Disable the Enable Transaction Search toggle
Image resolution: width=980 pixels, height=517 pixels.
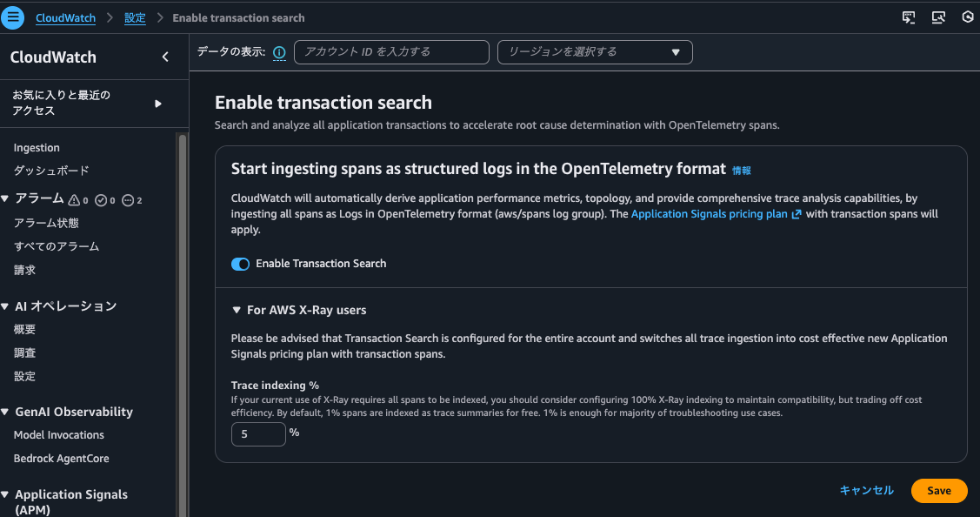pyautogui.click(x=240, y=264)
